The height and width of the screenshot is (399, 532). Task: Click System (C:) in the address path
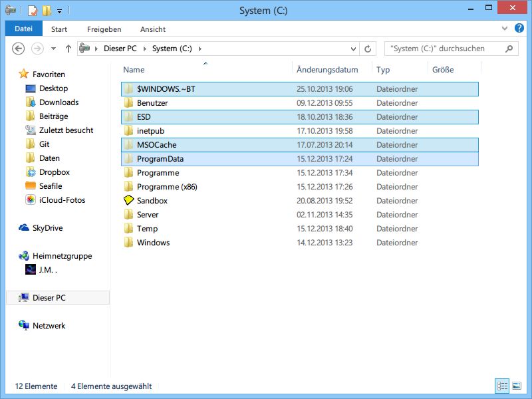pos(172,49)
